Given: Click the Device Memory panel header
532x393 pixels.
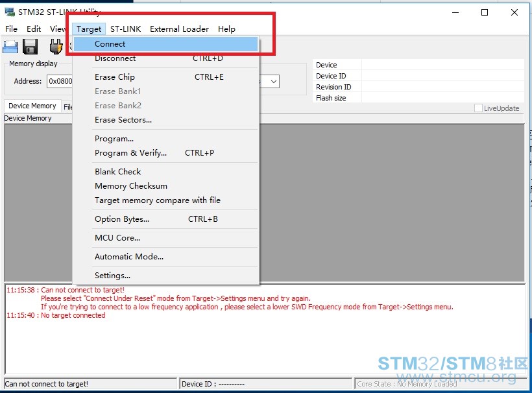Looking at the screenshot, I should tap(28, 118).
